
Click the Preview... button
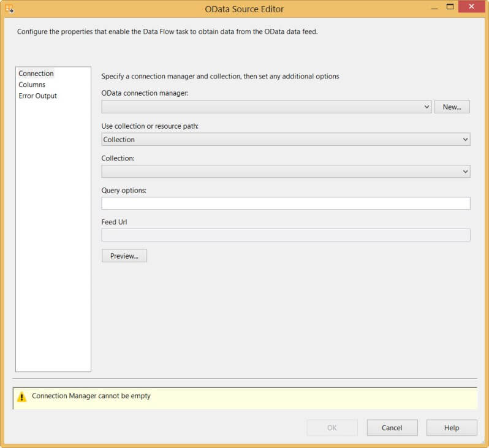pyautogui.click(x=124, y=256)
